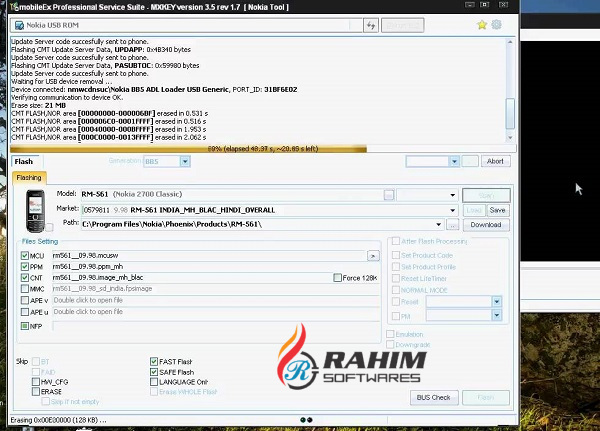
Task: Enable the APE v checkbox
Action: [x=25, y=300]
